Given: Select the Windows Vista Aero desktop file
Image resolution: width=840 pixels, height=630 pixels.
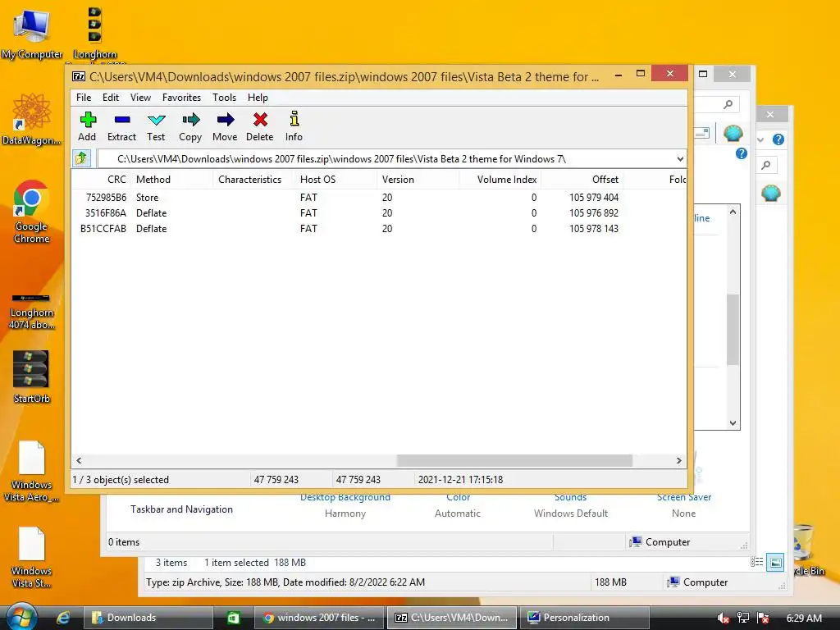Looking at the screenshot, I should coord(32,472).
